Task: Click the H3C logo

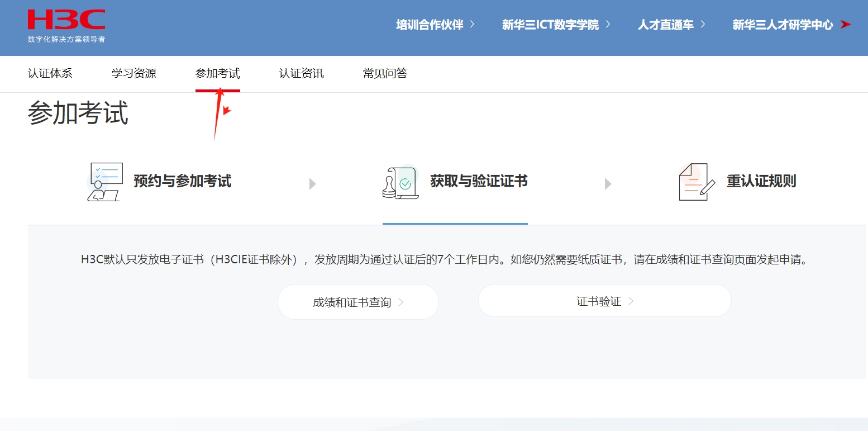Action: point(66,20)
